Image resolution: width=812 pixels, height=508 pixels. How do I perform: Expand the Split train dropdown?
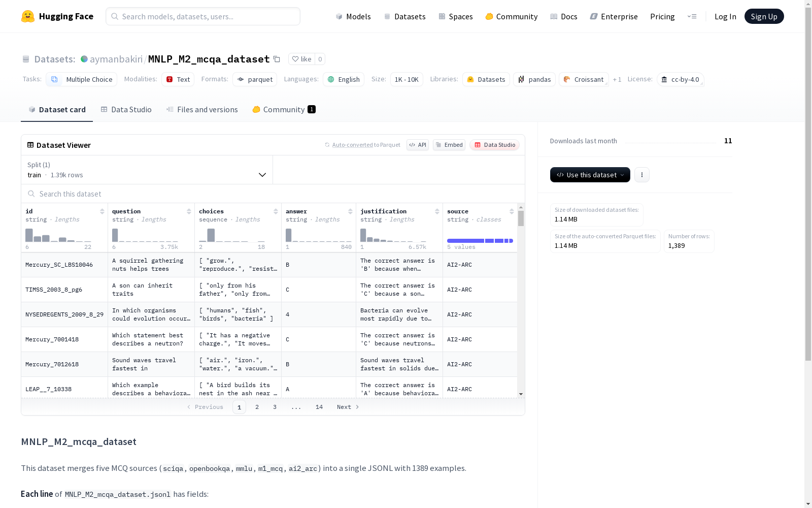coord(147,170)
